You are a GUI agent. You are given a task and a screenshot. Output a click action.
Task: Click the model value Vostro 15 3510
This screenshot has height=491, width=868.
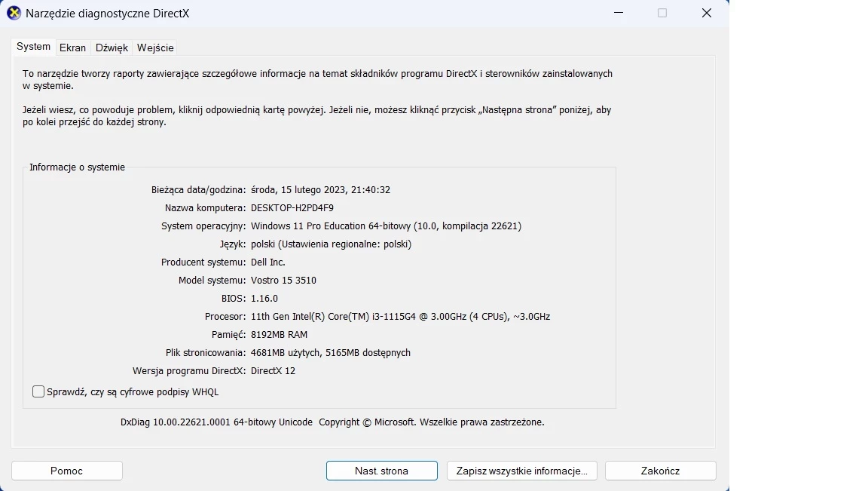click(283, 281)
